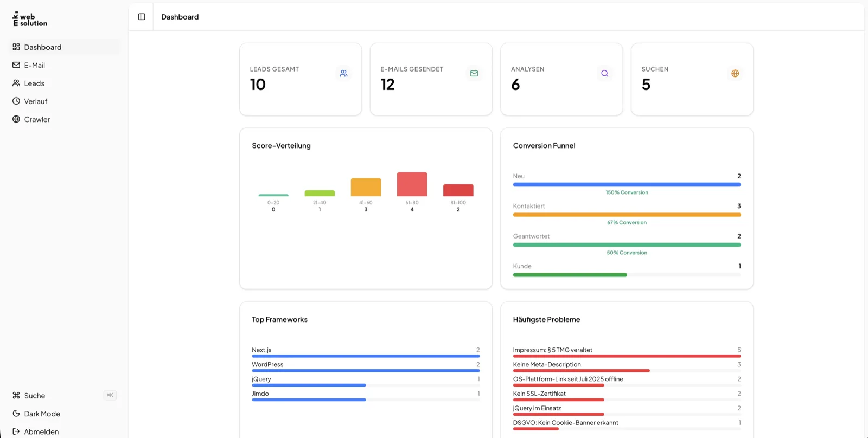Click the red 61-80 score bar
Image resolution: width=868 pixels, height=438 pixels.
click(x=412, y=184)
